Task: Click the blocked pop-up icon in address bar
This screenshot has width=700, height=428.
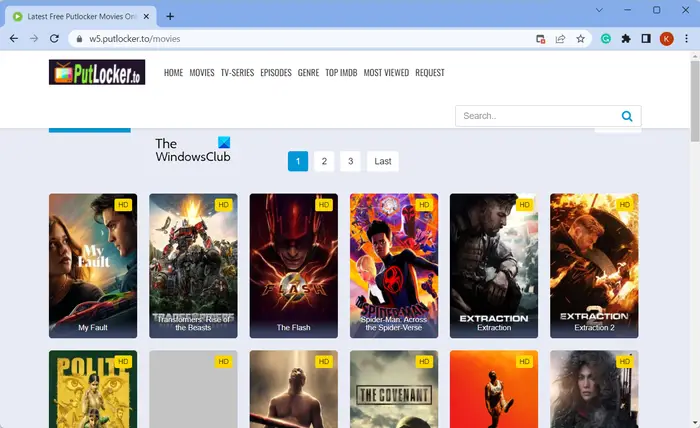Action: pyautogui.click(x=541, y=39)
